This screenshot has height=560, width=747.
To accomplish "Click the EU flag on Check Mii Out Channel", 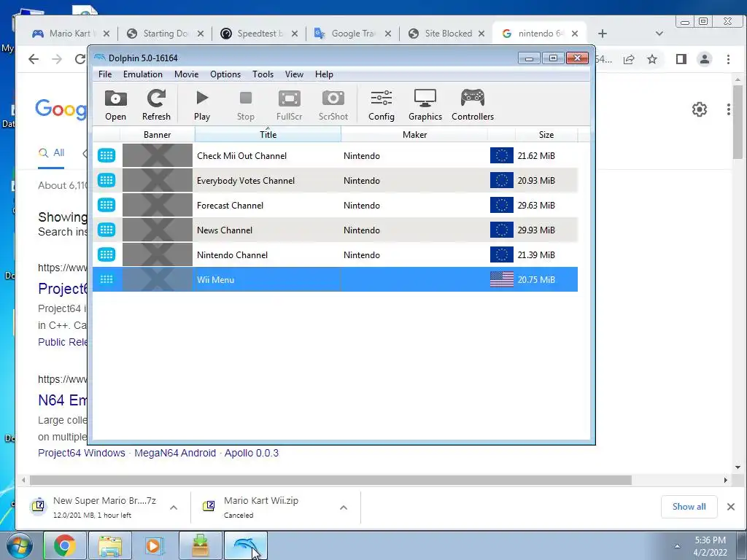I will [x=502, y=155].
